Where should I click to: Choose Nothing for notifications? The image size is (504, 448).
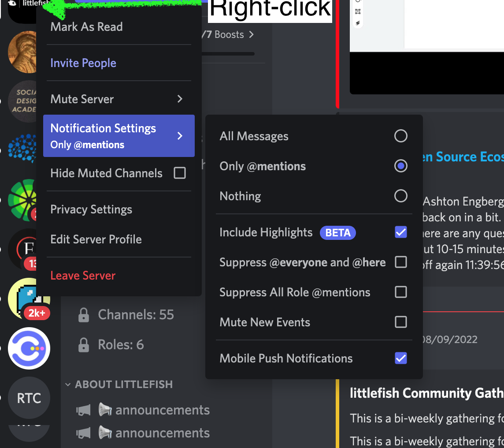[400, 196]
